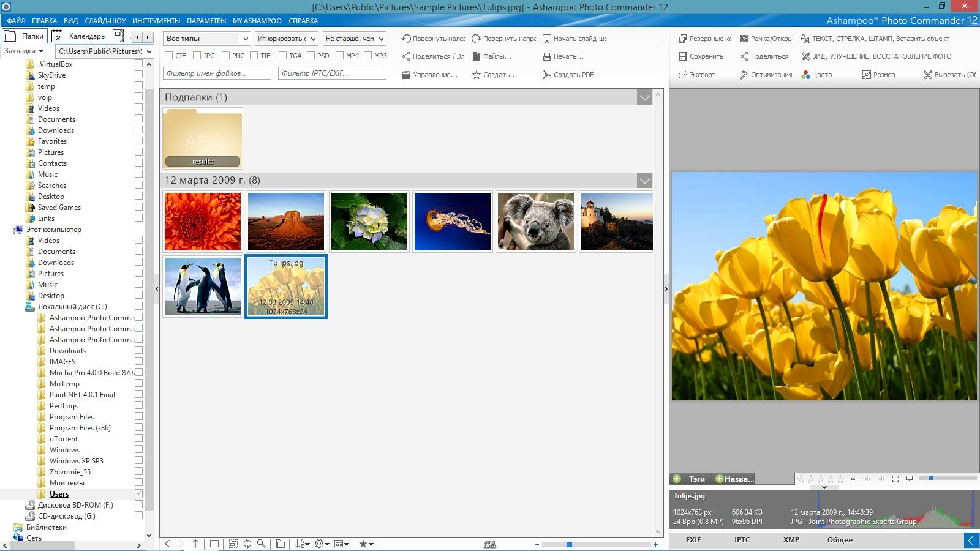980x551 pixels.
Task: Click monitor display icon under preview
Action: tap(910, 479)
